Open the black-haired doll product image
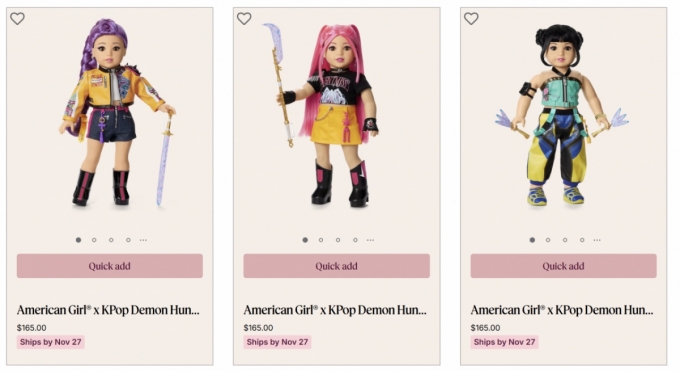This screenshot has width=680, height=371. pos(561,115)
